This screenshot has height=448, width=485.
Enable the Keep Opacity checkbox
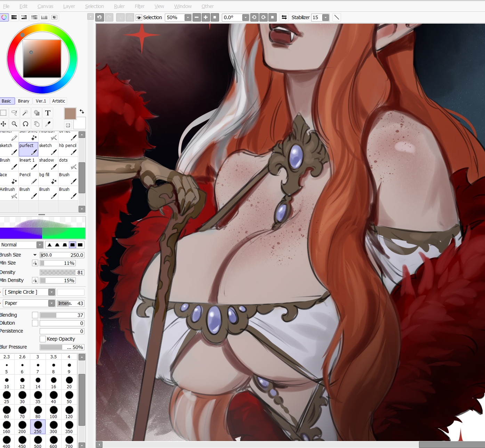click(43, 339)
